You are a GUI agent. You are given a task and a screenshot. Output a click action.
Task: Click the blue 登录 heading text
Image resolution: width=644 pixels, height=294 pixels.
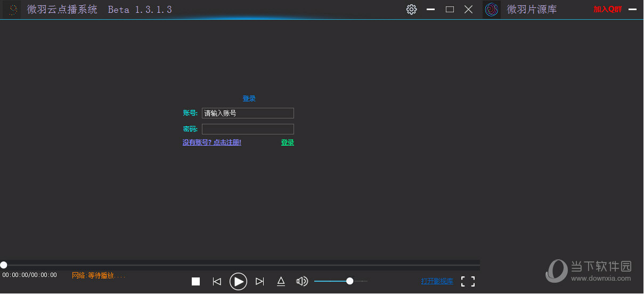[x=249, y=99]
